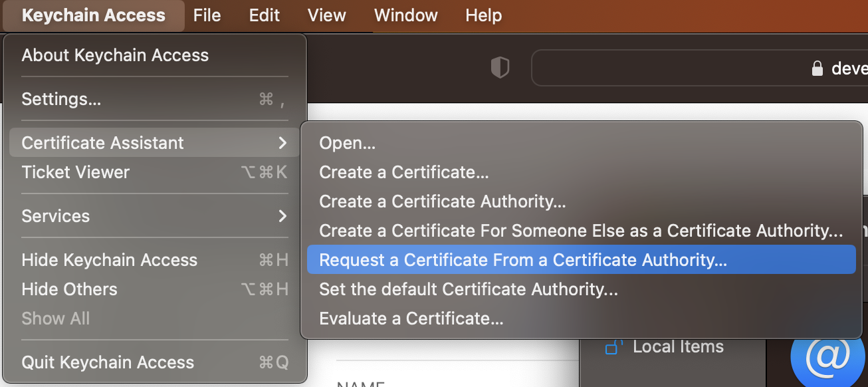Screen dimensions: 868x387
Task: Open the Window menu
Action: click(405, 15)
